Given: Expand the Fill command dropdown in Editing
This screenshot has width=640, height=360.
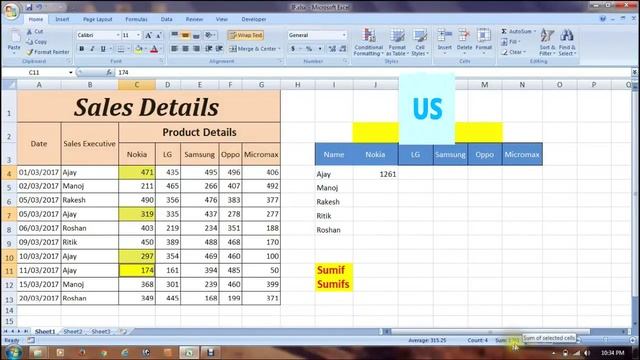Looking at the screenshot, I should [519, 42].
